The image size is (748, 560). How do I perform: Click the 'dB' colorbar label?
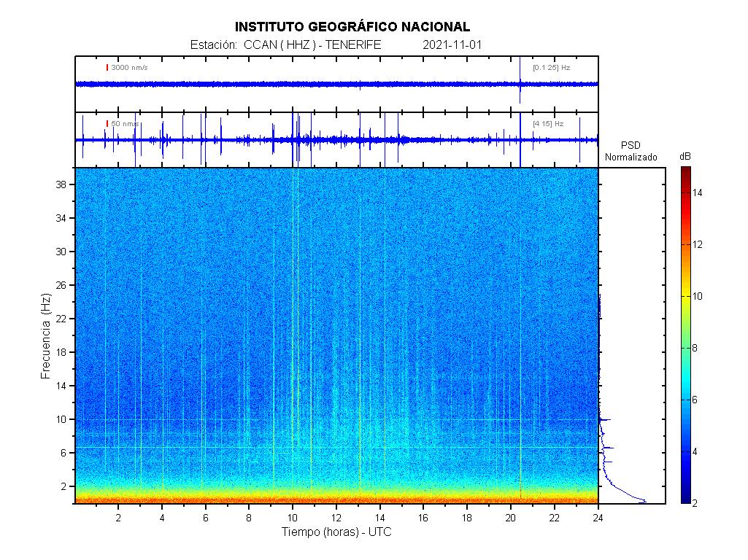685,157
